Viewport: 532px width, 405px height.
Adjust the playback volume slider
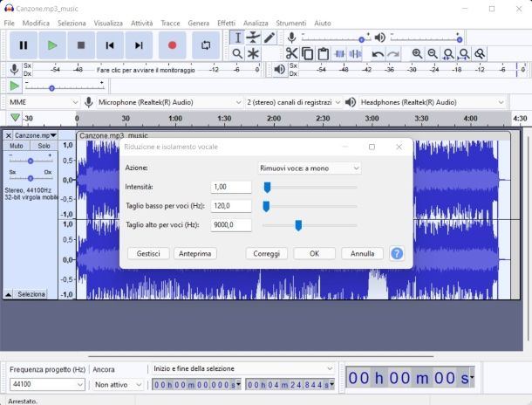[426, 39]
